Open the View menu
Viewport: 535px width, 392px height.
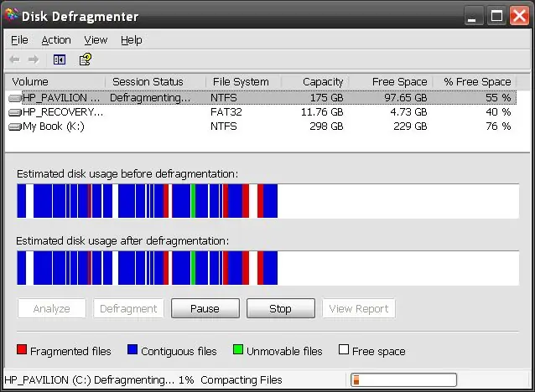point(96,40)
